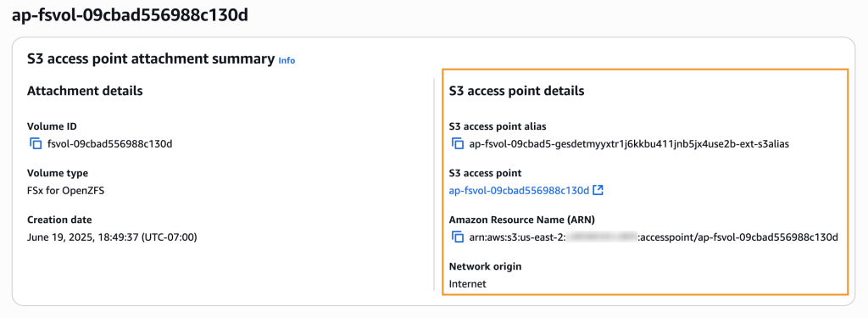Click the Network origin label
This screenshot has height=318, width=868.
485,266
